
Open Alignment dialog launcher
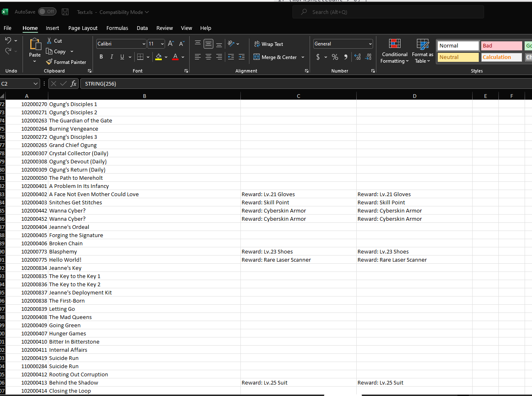307,71
